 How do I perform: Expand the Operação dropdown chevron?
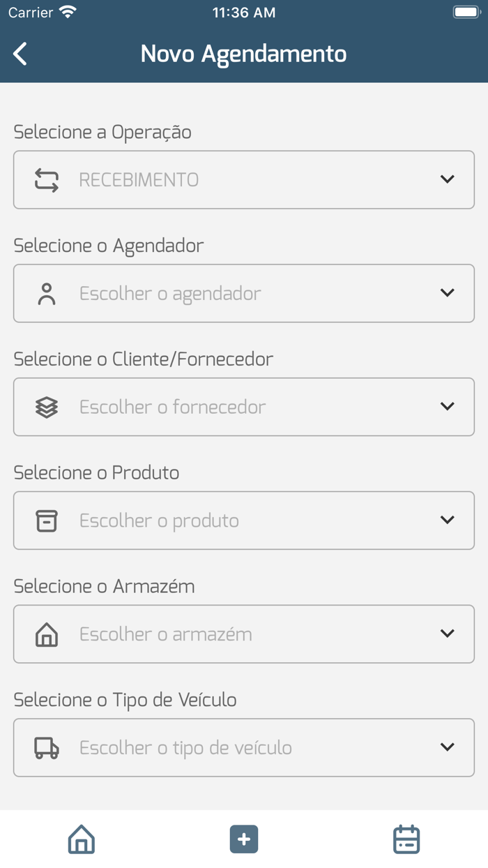[448, 179]
